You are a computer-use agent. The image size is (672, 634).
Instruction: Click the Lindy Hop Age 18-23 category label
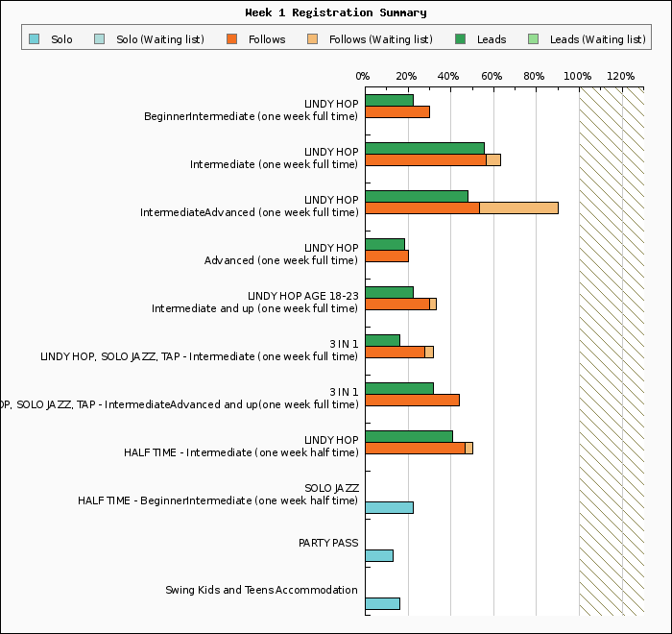pyautogui.click(x=255, y=303)
